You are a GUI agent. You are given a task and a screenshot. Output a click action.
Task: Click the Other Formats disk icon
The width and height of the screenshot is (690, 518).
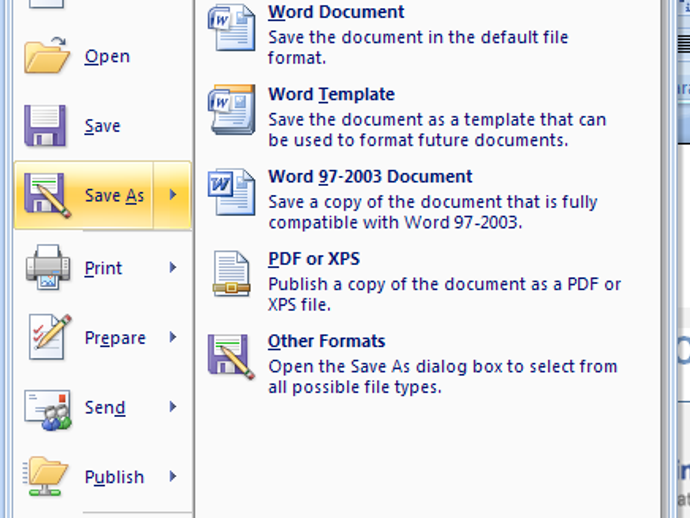231,356
